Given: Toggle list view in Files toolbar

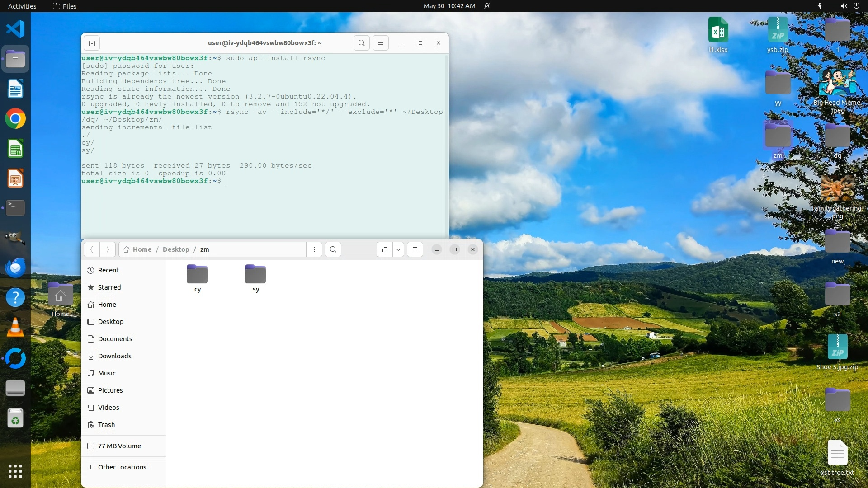Looking at the screenshot, I should (x=384, y=249).
